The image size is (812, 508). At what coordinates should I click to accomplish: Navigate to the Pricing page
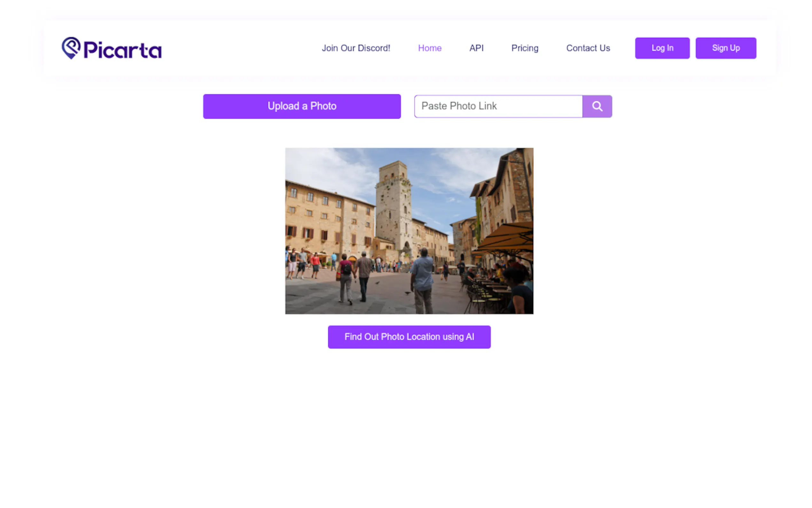coord(524,48)
